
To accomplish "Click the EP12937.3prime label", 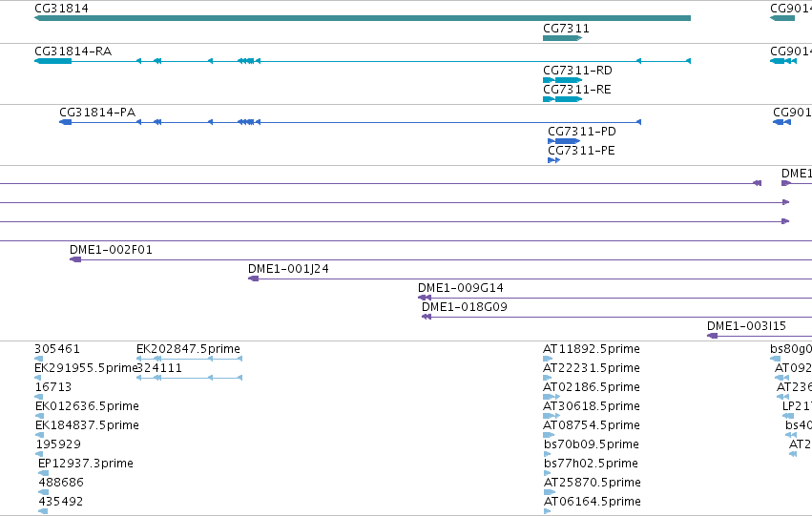I will (x=86, y=464).
